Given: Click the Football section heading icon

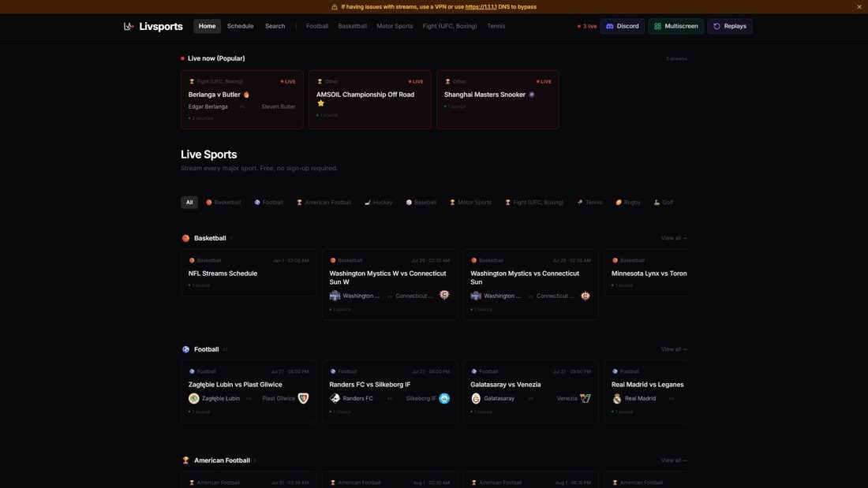Looking at the screenshot, I should pos(186,350).
